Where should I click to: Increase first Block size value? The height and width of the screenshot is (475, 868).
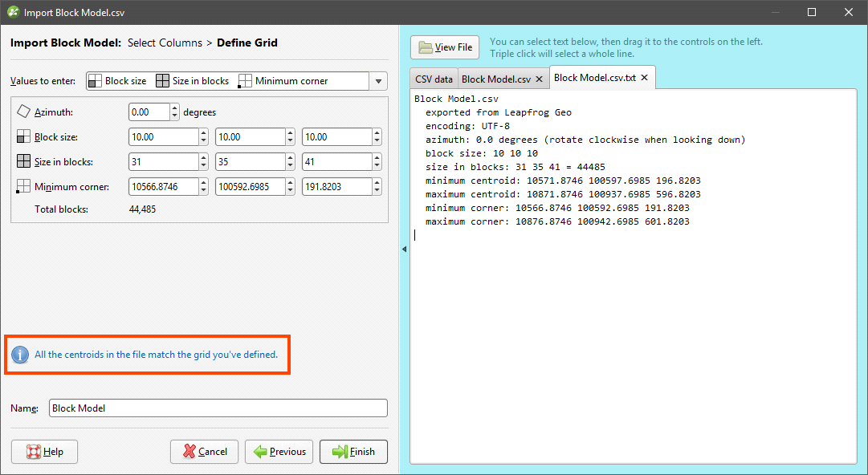pos(204,132)
